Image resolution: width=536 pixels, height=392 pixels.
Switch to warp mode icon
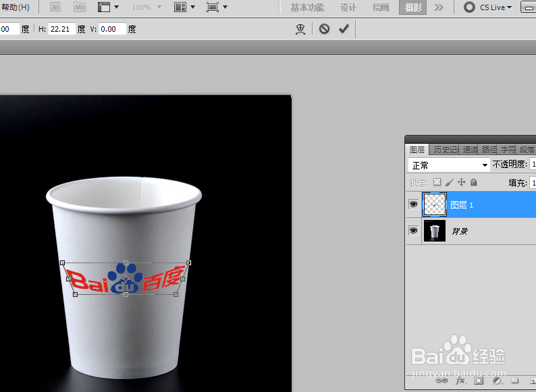(x=300, y=29)
